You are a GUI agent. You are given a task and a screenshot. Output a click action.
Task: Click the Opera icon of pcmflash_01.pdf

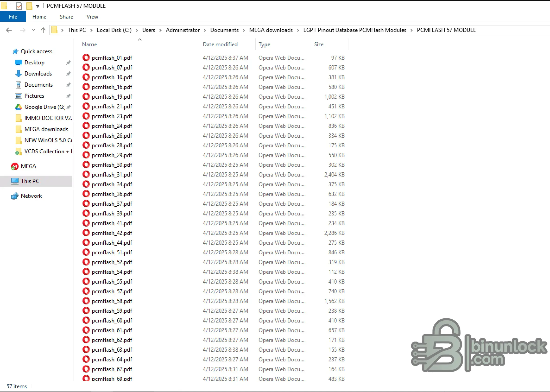86,58
